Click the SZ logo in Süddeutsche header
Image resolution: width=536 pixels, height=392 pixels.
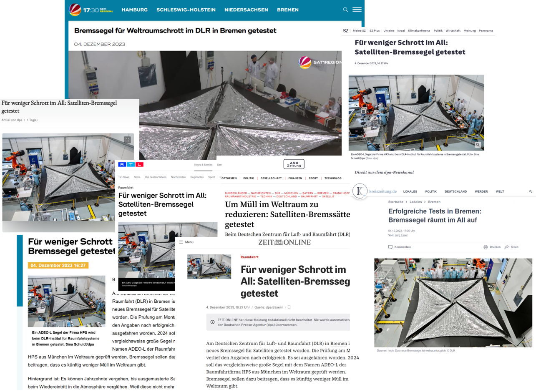(345, 30)
